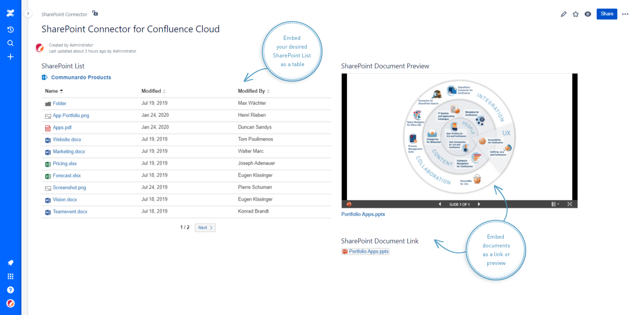Expand the sidebar with the chevron arrow

pyautogui.click(x=28, y=13)
